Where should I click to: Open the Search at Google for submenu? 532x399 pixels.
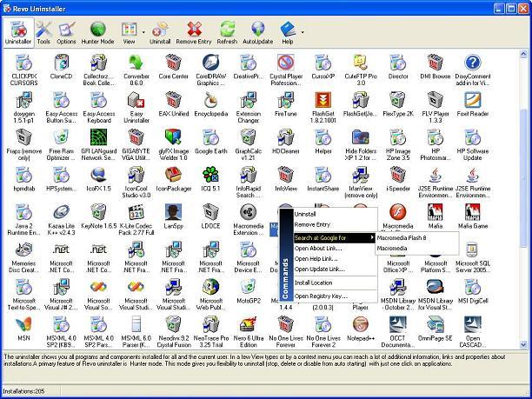(x=335, y=238)
